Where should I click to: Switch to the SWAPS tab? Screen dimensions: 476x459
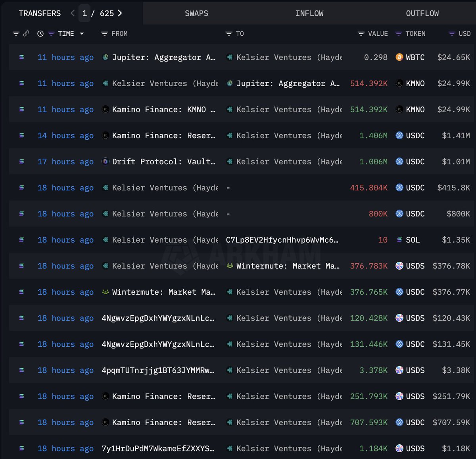point(196,13)
